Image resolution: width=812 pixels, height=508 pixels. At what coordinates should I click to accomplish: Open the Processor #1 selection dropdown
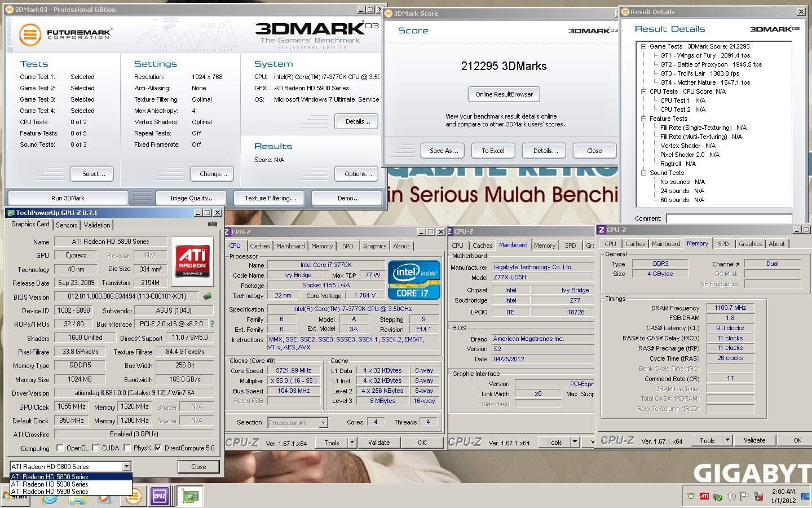click(x=323, y=422)
